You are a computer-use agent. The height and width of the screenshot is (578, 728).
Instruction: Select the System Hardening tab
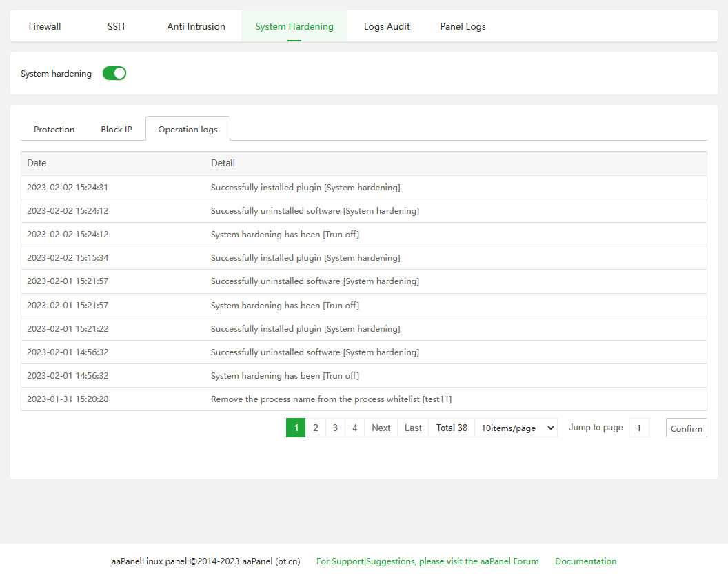(x=294, y=26)
